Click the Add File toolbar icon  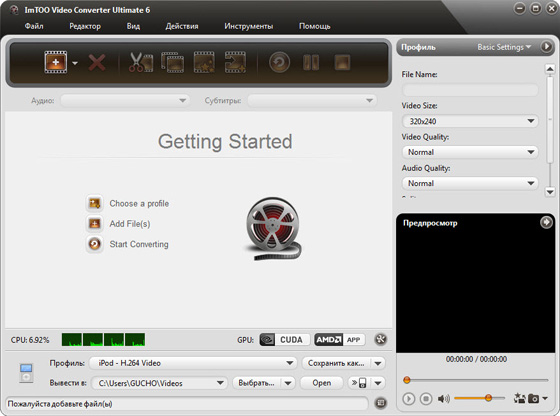[x=56, y=62]
